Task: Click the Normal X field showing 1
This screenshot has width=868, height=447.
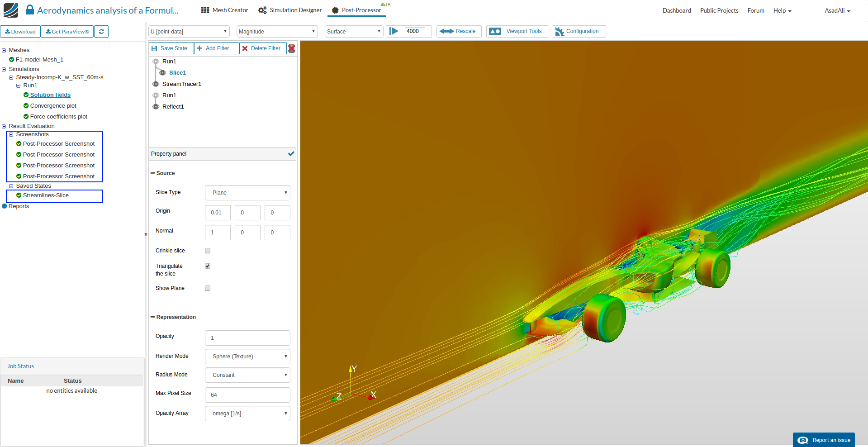Action: coord(218,233)
